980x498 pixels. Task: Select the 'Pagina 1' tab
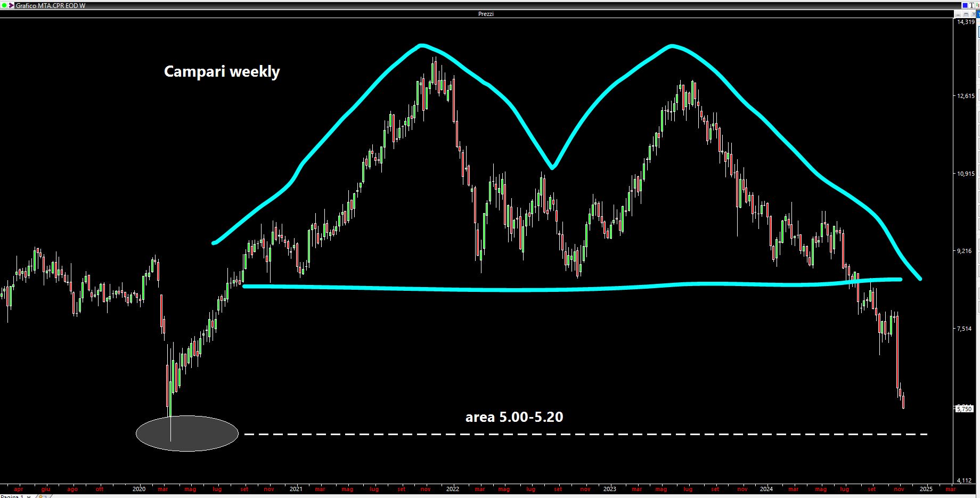12,496
